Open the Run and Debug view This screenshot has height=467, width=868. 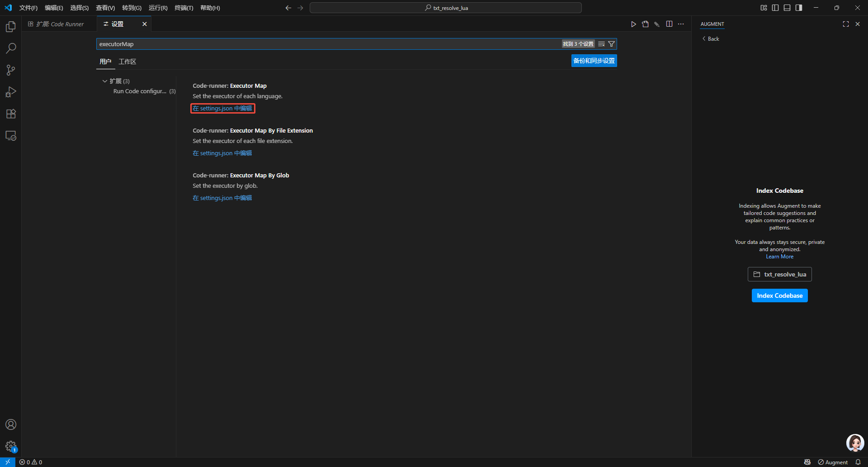point(11,92)
